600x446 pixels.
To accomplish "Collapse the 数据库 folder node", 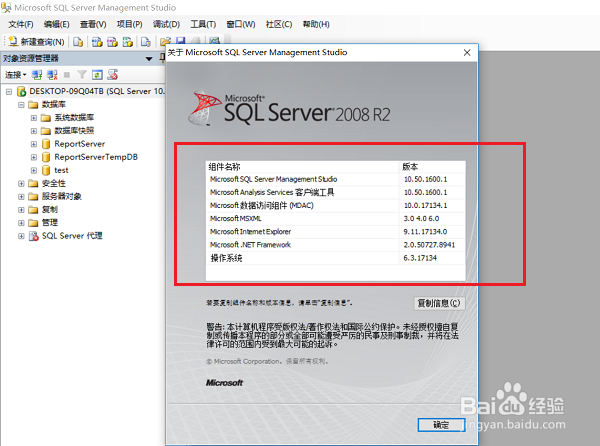I will pos(21,105).
